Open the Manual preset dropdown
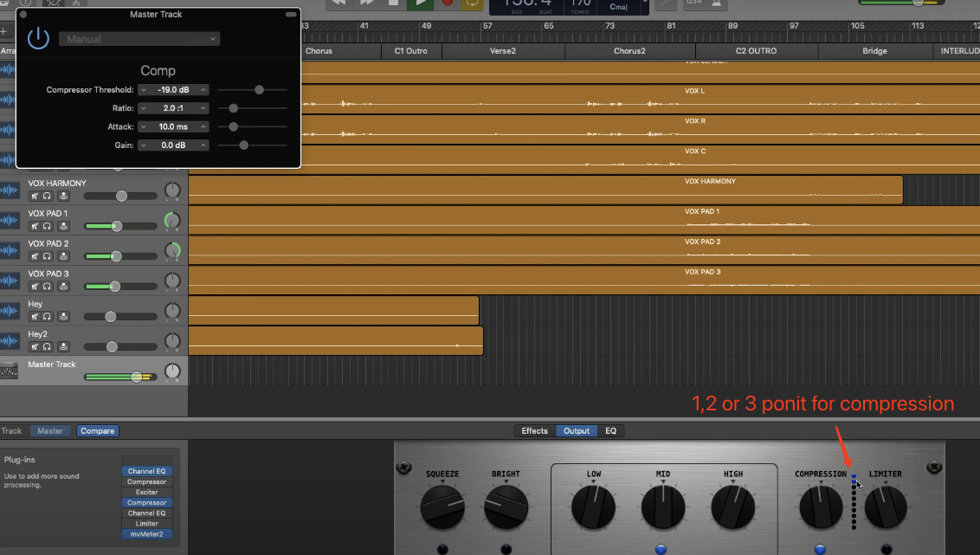Screen dimensions: 980x555 [x=139, y=39]
